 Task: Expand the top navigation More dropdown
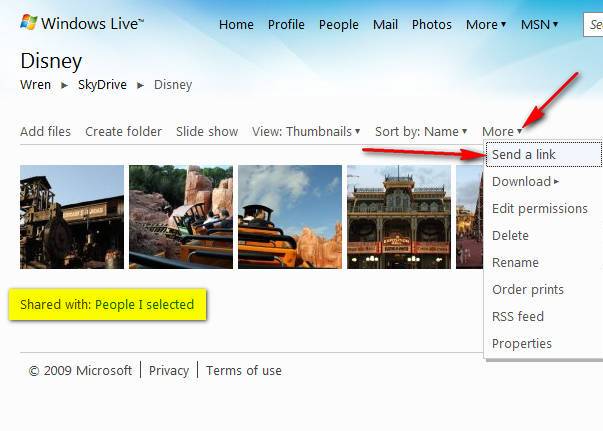tap(486, 25)
